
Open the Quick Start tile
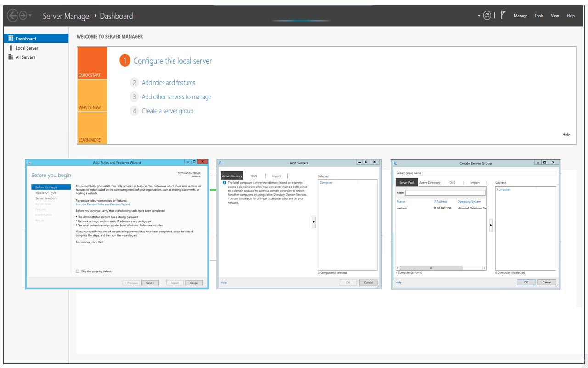(x=92, y=63)
